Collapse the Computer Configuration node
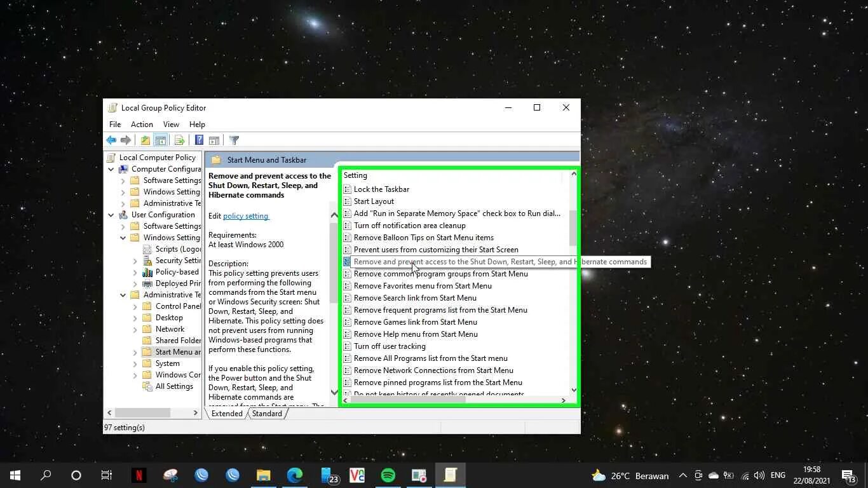 111,169
